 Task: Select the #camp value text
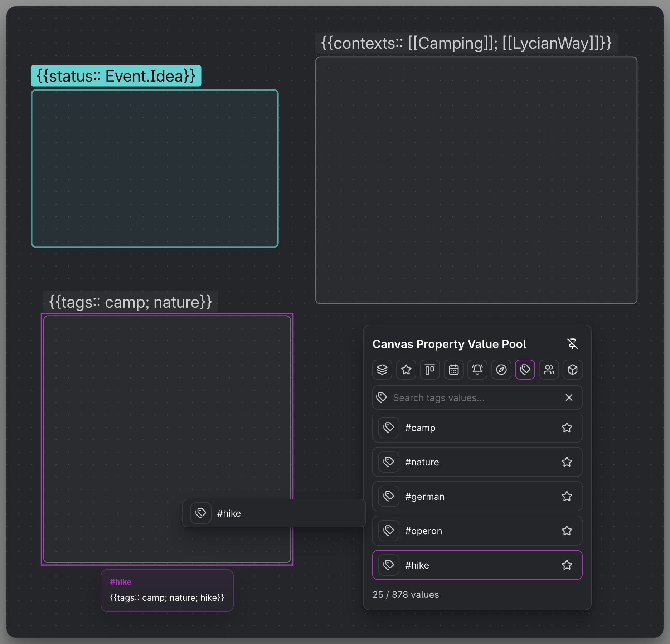pyautogui.click(x=420, y=428)
